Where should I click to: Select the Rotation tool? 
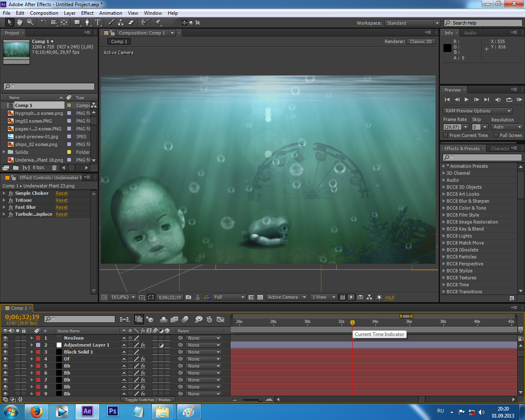(43, 22)
